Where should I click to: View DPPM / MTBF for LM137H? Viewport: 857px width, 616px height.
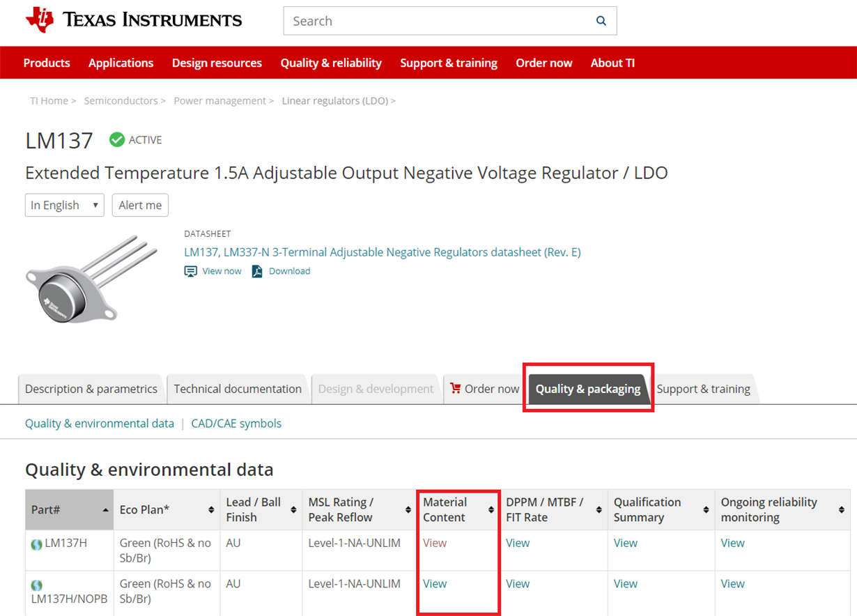coord(518,543)
